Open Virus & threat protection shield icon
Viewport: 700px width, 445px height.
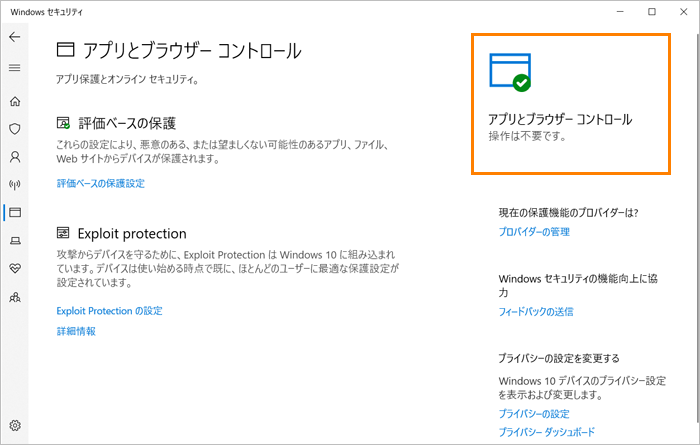click(15, 129)
